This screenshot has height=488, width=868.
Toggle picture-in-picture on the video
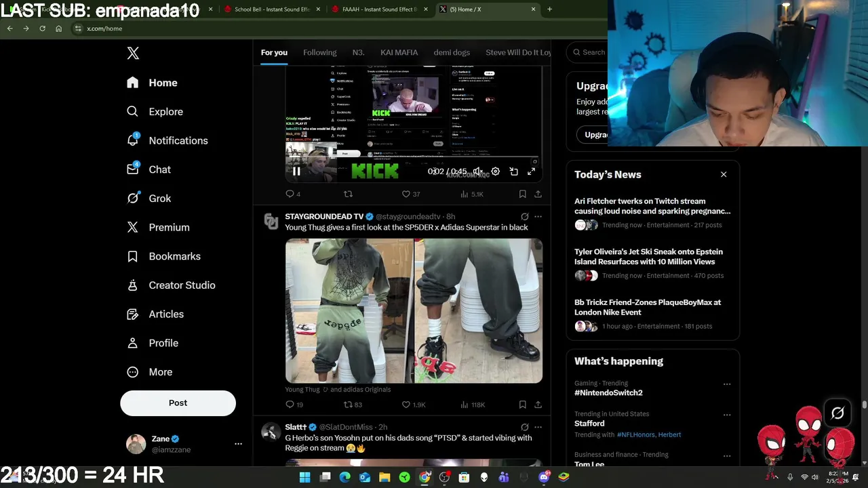tap(513, 171)
